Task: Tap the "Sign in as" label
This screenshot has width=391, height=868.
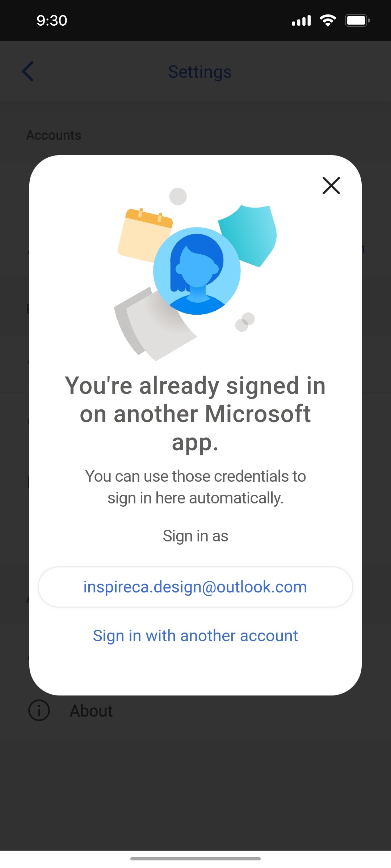Action: 195,536
